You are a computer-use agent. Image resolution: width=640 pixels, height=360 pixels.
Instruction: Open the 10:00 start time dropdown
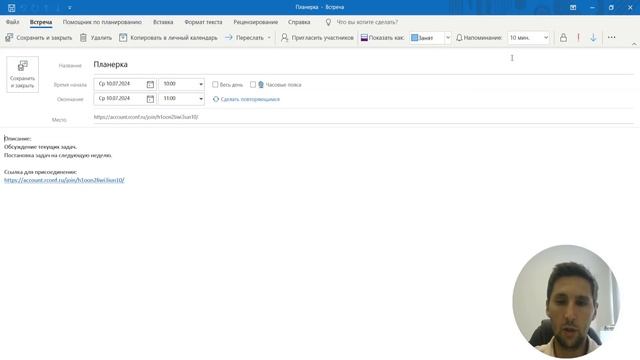[201, 84]
